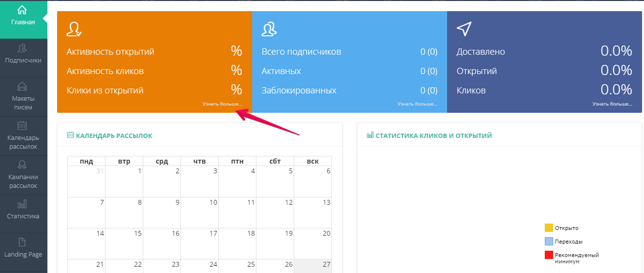This screenshot has height=273, width=644.
Task: Click the Рекомендуемый минимум legend label
Action: click(x=577, y=258)
